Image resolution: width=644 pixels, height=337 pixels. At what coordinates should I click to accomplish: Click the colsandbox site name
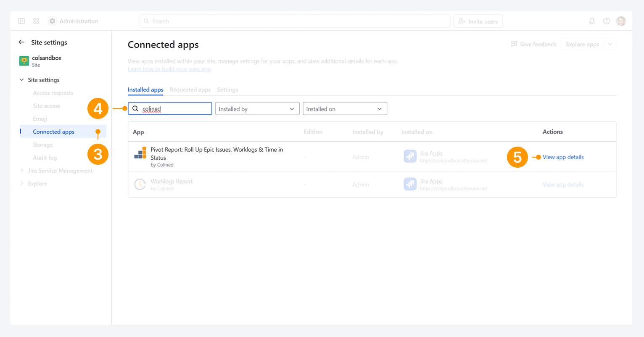47,58
